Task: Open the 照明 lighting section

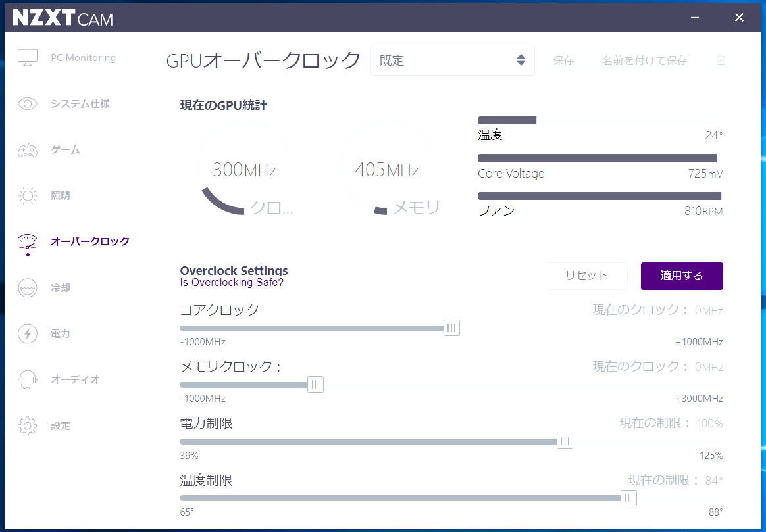Action: point(61,196)
